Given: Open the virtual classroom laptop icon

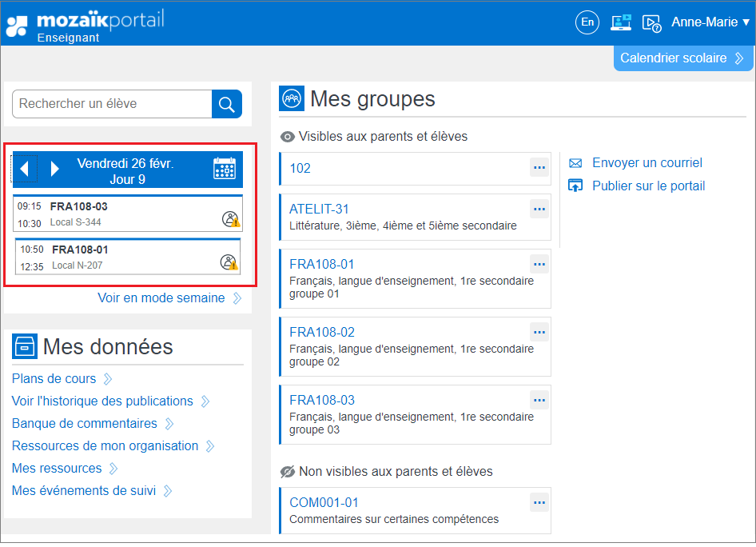Looking at the screenshot, I should (x=620, y=22).
